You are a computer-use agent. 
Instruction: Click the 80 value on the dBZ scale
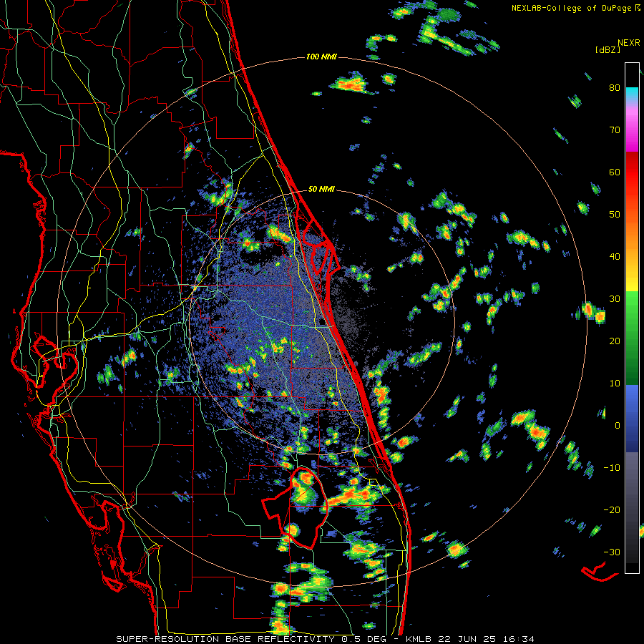[615, 88]
